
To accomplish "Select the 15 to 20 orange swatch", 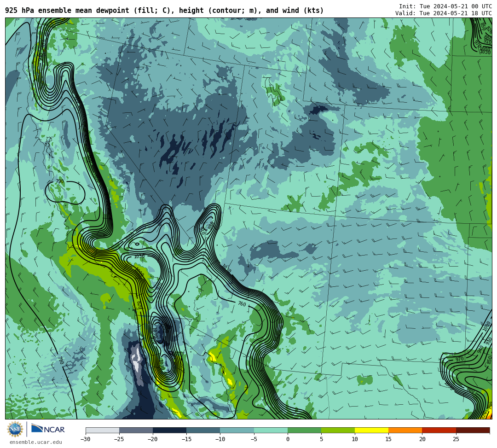I will click(x=405, y=430).
